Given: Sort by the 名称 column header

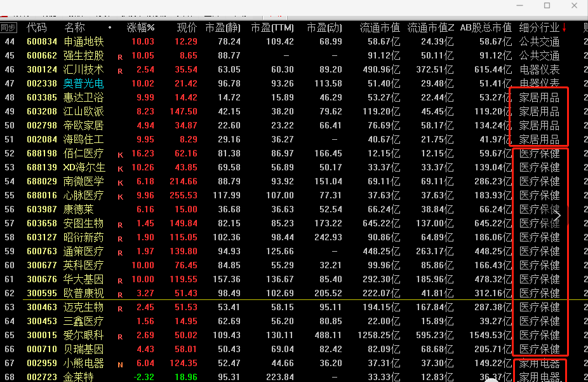Looking at the screenshot, I should click(75, 27).
